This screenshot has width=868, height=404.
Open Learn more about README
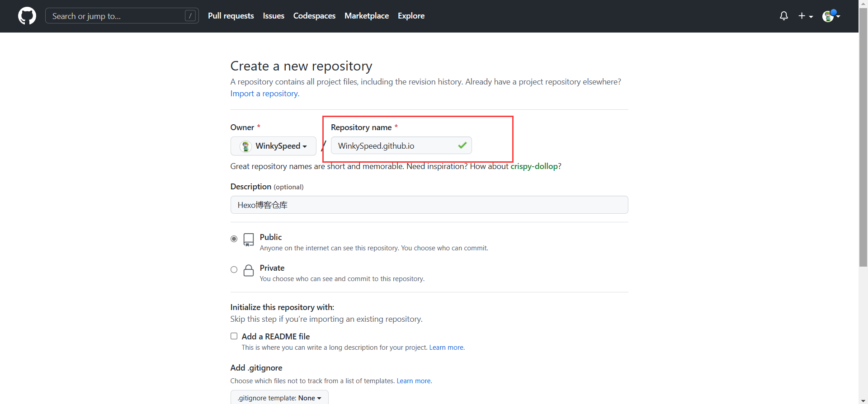pos(446,348)
